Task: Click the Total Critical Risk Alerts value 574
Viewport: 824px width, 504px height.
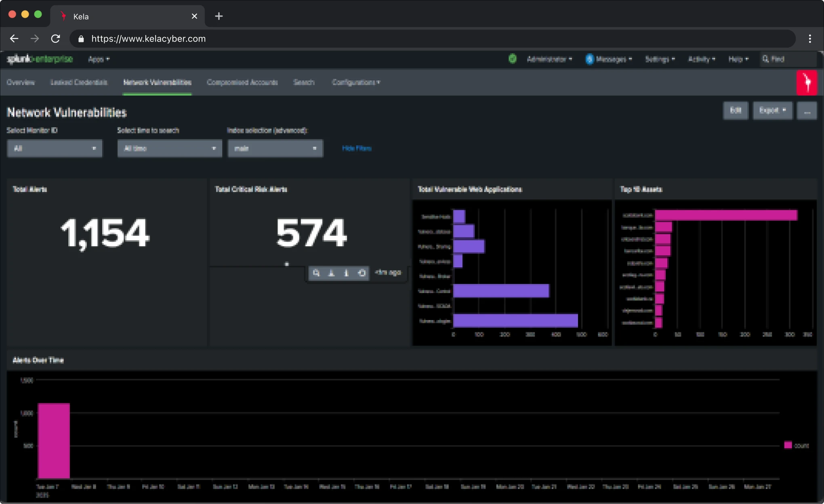Action: (x=311, y=233)
